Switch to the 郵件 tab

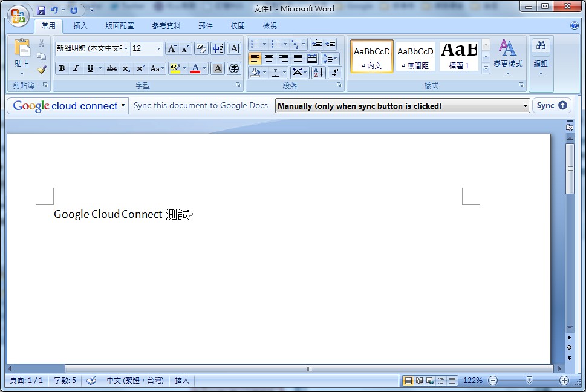click(206, 25)
